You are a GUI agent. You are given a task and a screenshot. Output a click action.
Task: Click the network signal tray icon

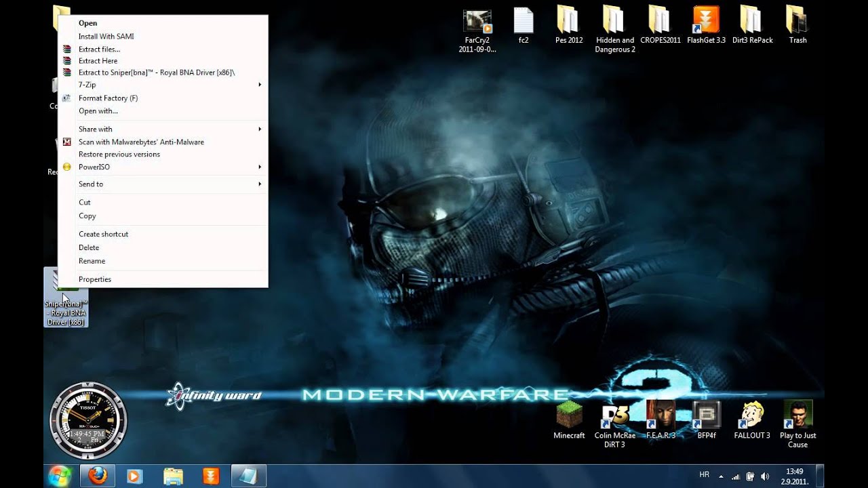[736, 476]
